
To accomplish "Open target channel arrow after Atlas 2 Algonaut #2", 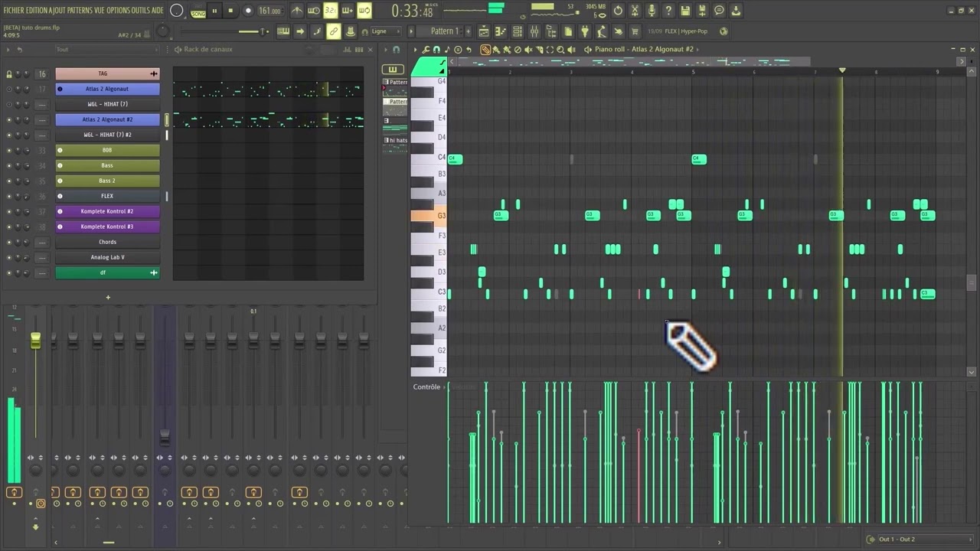I will (x=699, y=50).
